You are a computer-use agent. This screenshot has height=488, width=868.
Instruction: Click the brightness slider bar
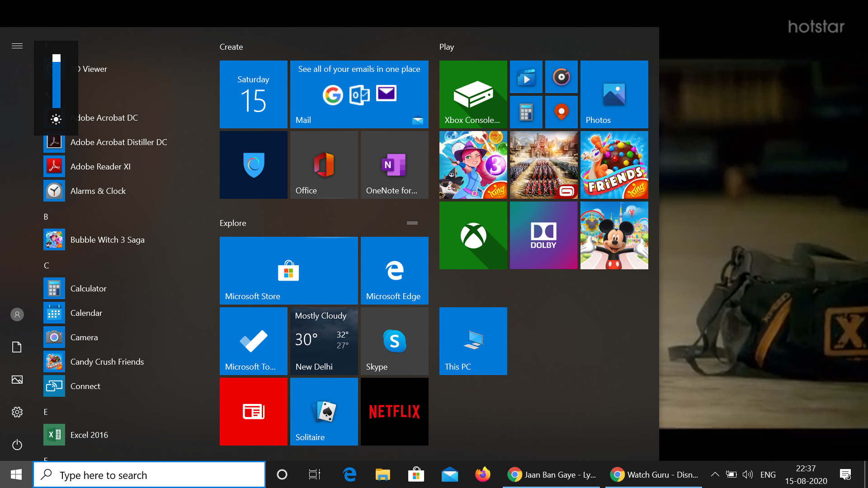57,81
